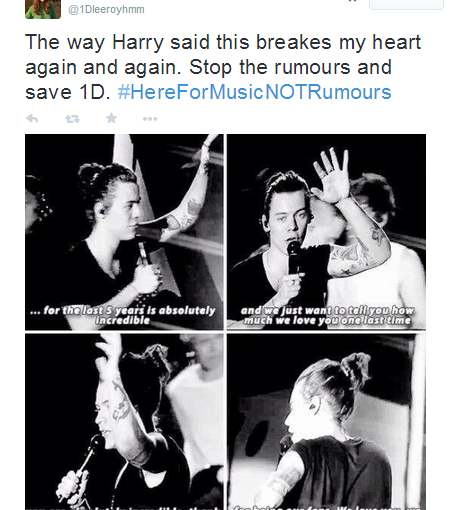Open the user's profile picture avatar
The height and width of the screenshot is (510, 465).
[43, 9]
